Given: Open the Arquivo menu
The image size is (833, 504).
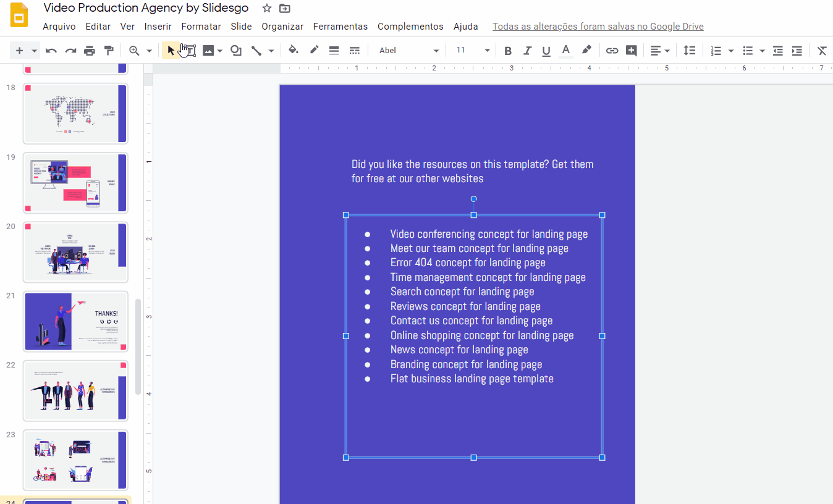Looking at the screenshot, I should (59, 27).
